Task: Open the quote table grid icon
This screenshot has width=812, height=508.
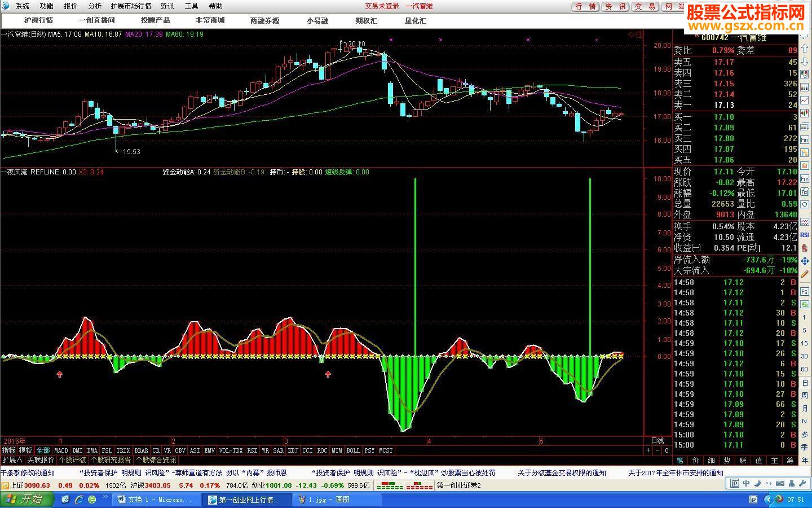Action: tap(805, 87)
